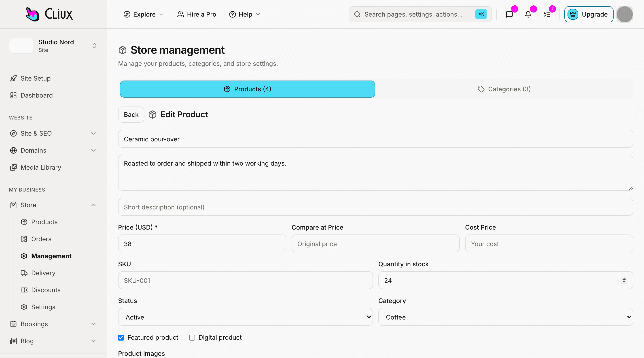The height and width of the screenshot is (358, 644).
Task: Click the Cliux logo
Action: 49,14
